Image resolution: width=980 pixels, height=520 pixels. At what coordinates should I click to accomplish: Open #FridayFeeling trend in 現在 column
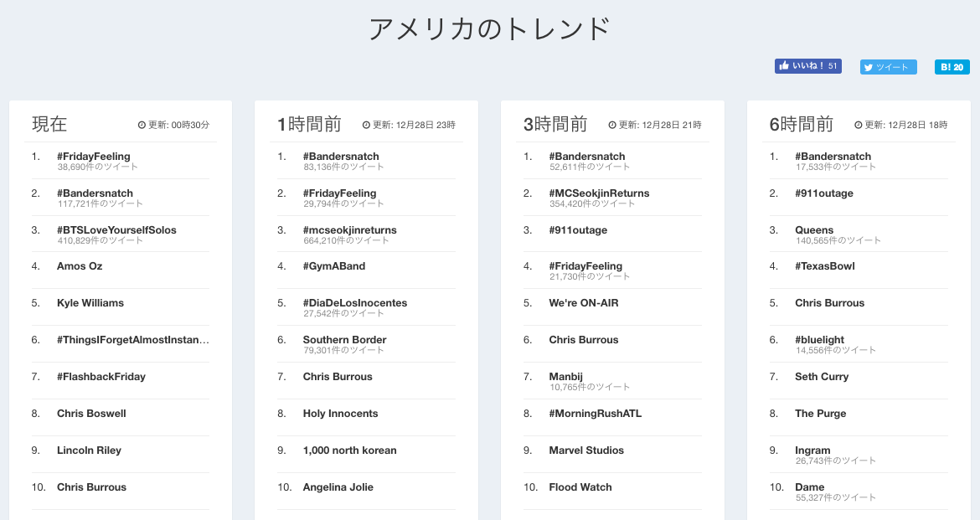94,157
